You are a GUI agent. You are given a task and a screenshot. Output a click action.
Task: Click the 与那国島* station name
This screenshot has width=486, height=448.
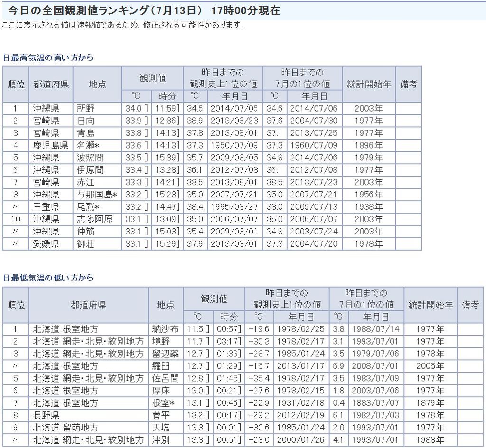(x=97, y=195)
